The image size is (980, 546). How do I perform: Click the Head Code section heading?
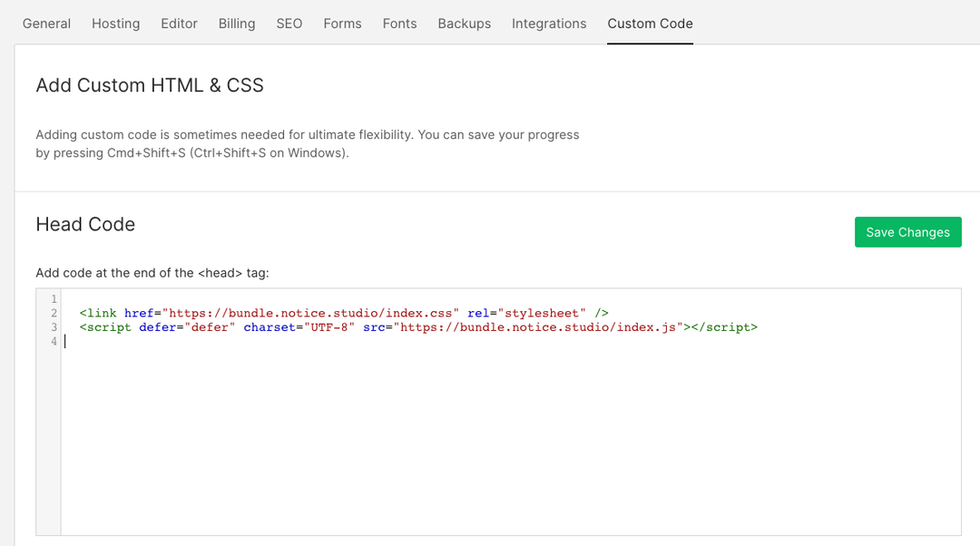click(85, 224)
